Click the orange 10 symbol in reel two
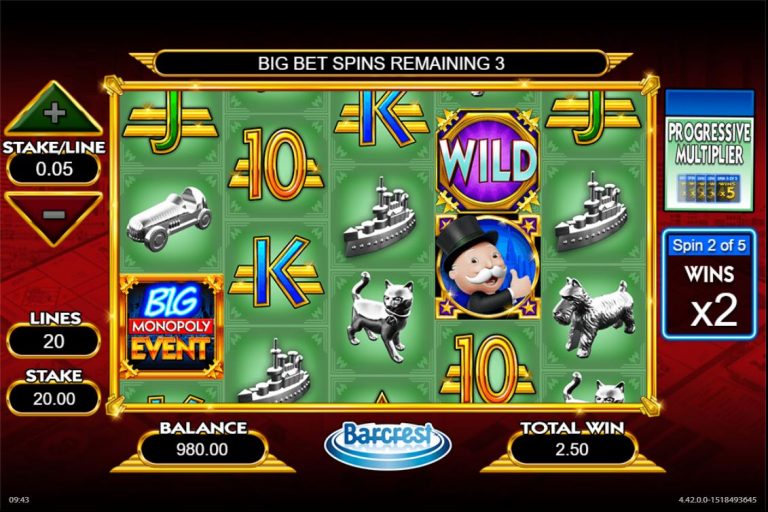Image resolution: width=768 pixels, height=512 pixels. click(x=275, y=165)
